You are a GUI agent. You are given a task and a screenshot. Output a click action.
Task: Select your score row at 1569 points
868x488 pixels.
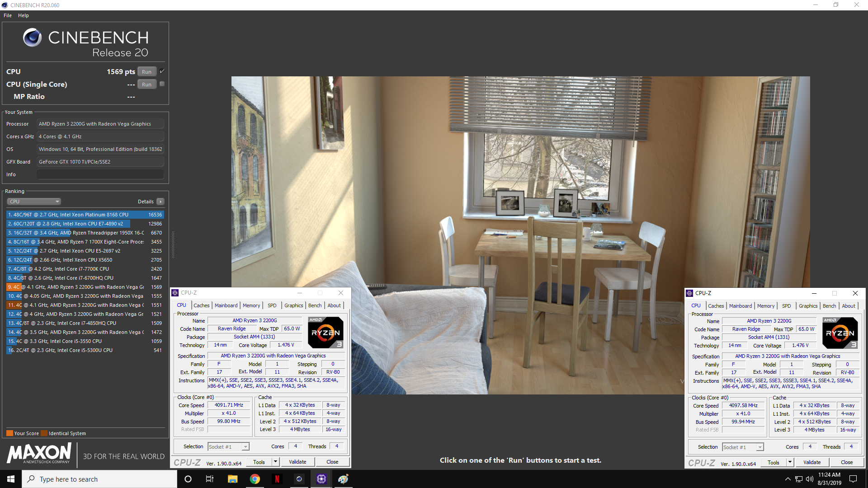[85, 287]
